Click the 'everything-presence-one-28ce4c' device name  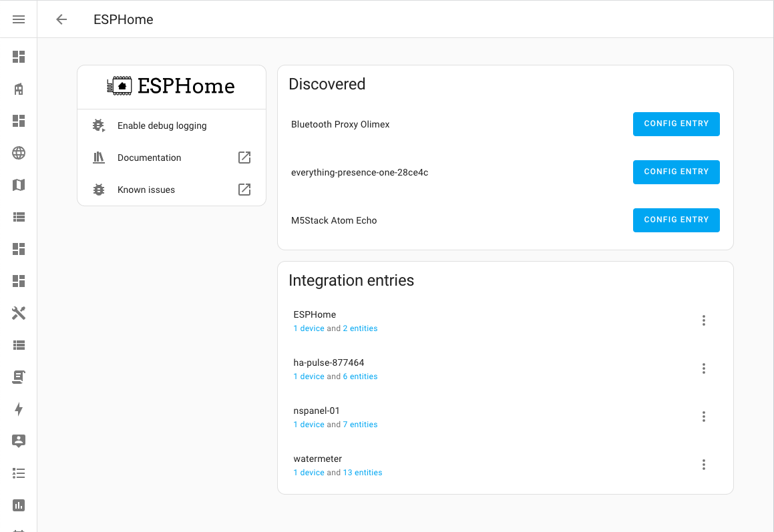click(359, 172)
